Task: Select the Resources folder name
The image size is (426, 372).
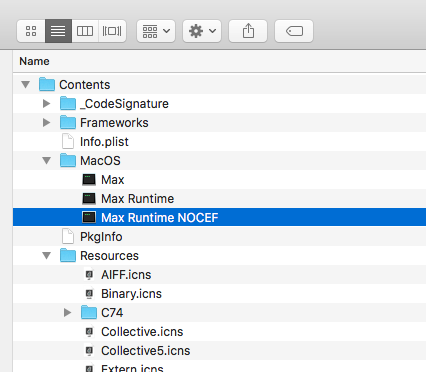Action: [109, 256]
